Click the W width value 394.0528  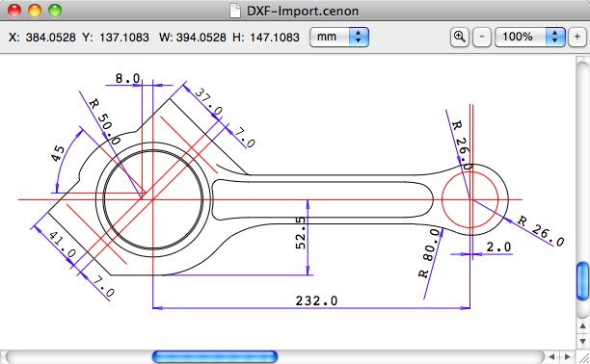201,38
